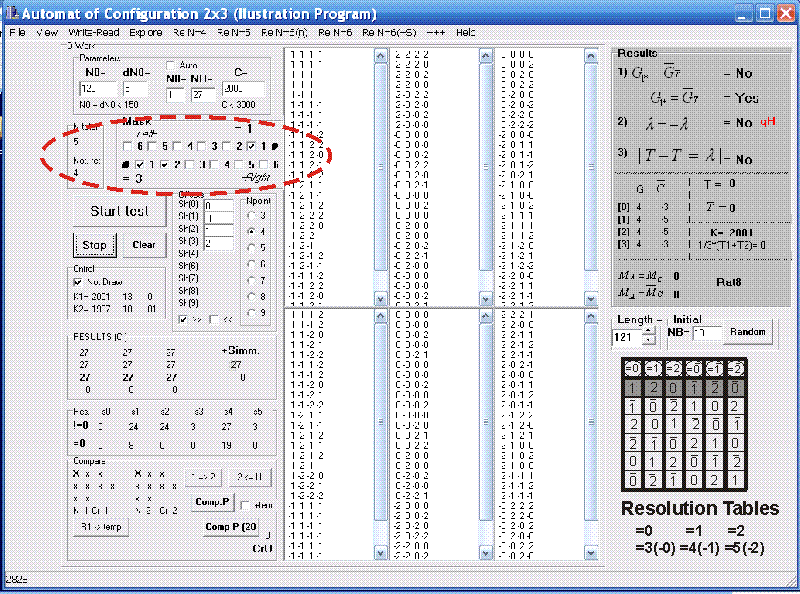
Task: Click the parameter field containing 27
Action: pyautogui.click(x=203, y=95)
